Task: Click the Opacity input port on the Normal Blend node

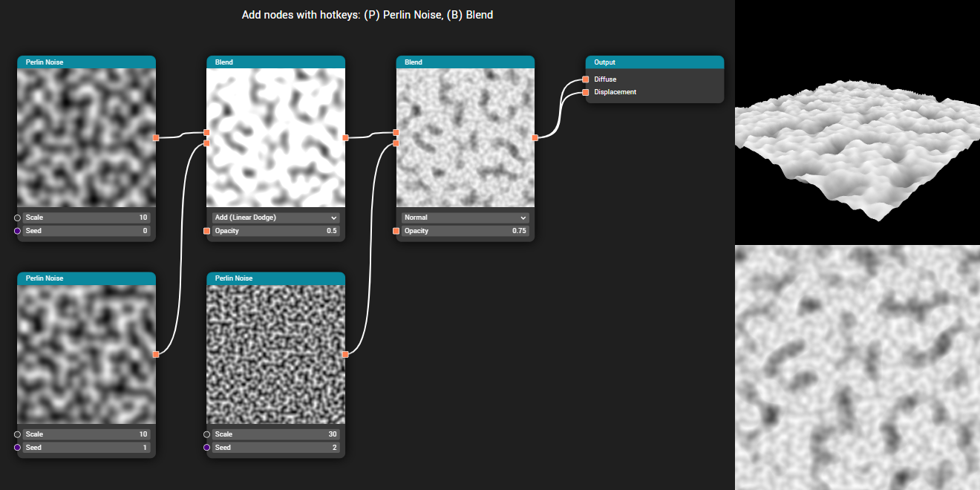Action: click(396, 231)
